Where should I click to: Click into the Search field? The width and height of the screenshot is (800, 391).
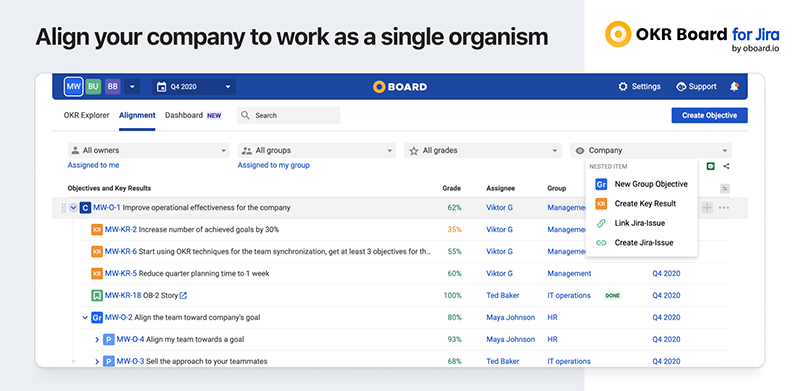tap(288, 115)
